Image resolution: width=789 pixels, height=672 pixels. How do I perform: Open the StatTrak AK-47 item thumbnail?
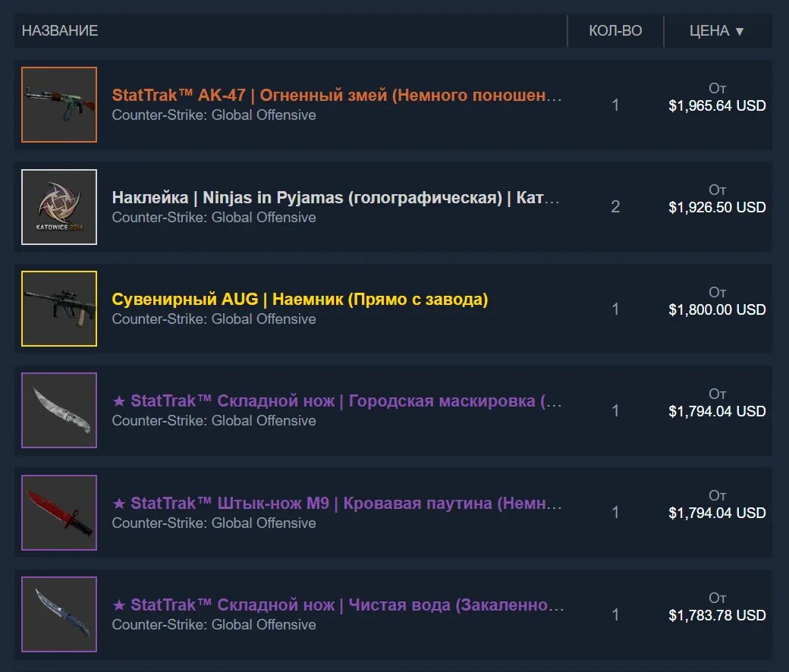(59, 105)
